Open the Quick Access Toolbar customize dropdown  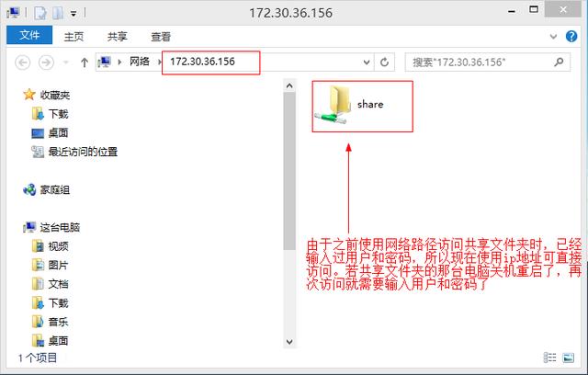pos(73,14)
